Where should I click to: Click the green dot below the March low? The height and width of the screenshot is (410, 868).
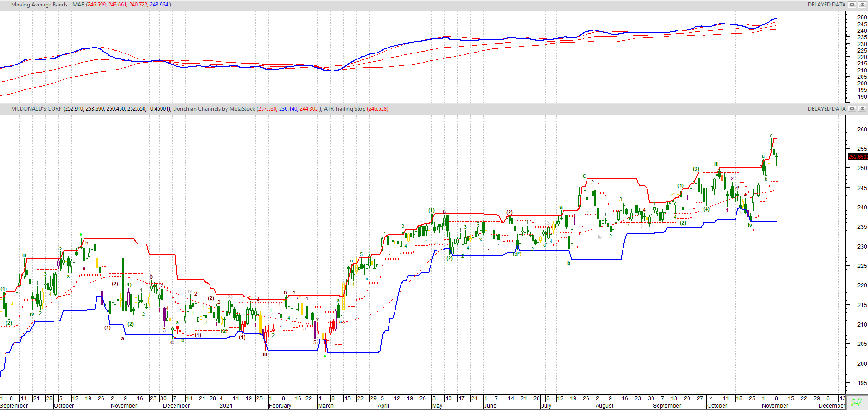click(x=325, y=356)
